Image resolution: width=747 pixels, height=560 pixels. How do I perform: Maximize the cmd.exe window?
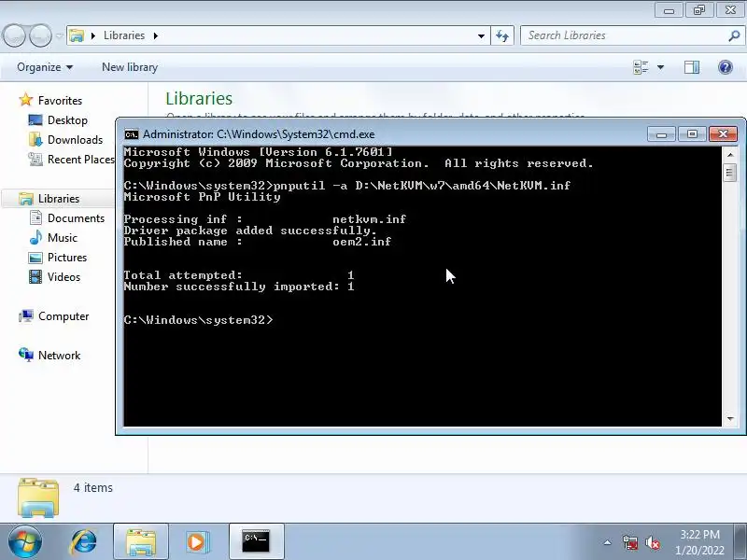(692, 134)
